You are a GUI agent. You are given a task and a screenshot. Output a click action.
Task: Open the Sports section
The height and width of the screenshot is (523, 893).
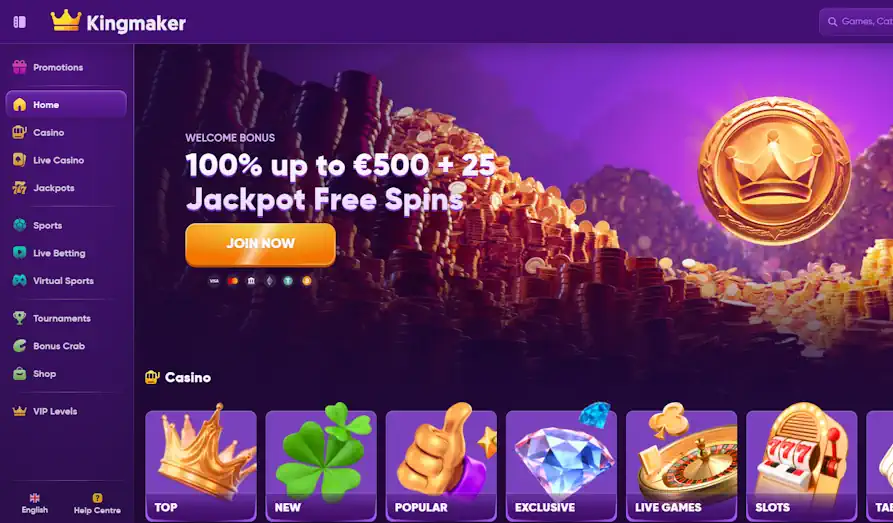coord(47,225)
